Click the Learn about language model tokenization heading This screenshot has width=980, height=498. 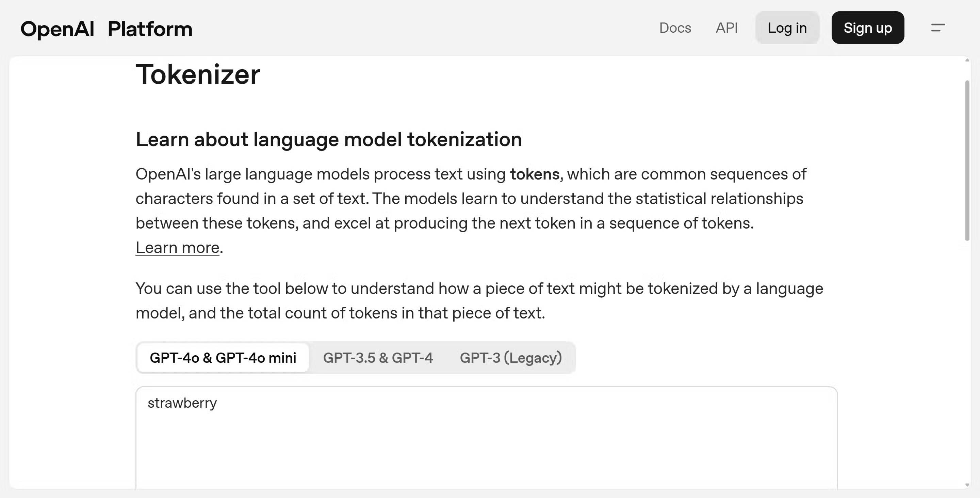tap(329, 139)
